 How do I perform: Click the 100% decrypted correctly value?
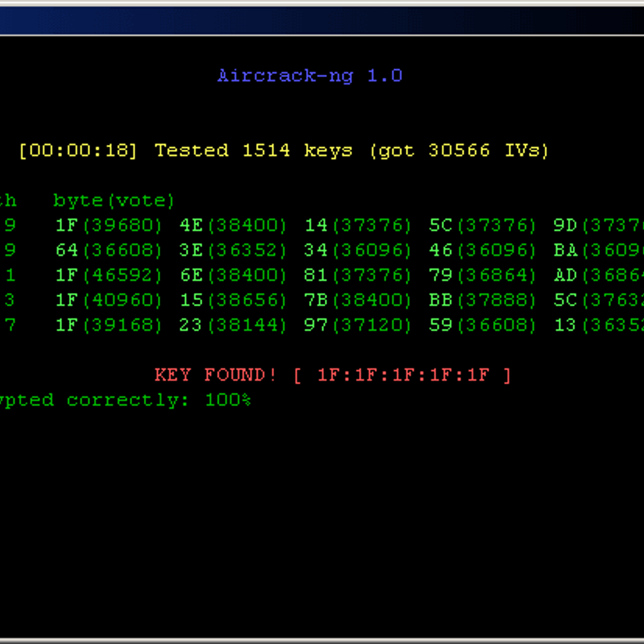[x=228, y=400]
